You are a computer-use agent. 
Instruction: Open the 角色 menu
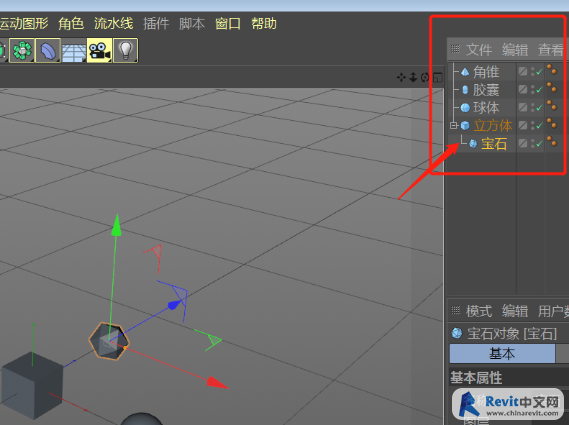[x=71, y=24]
